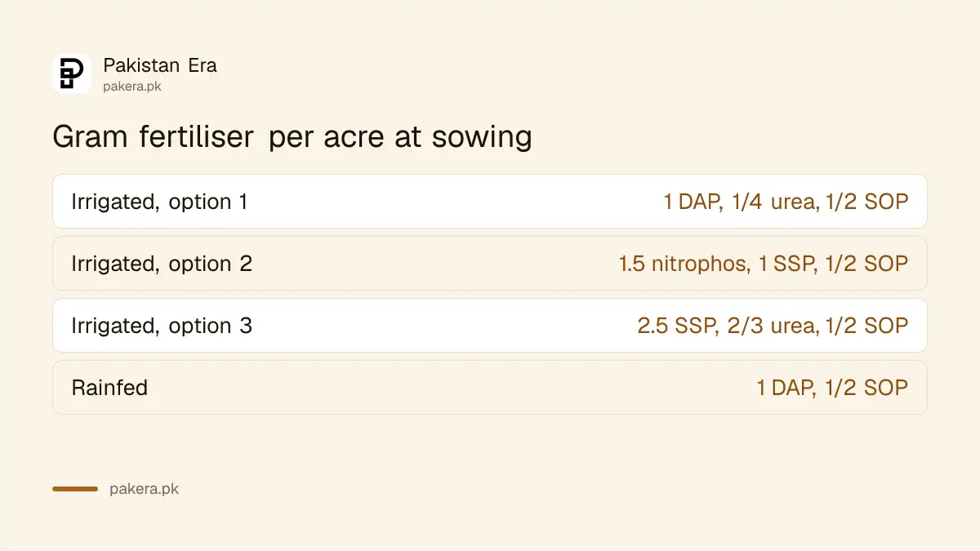
Task: Select the Gram fertiliser per acre heading
Action: coord(292,136)
